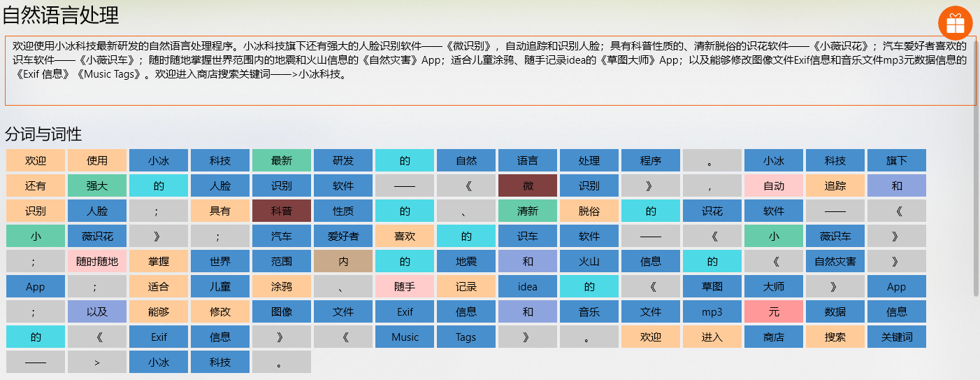Select the '分词与词性' section heading
The height and width of the screenshot is (380, 980).
click(43, 134)
